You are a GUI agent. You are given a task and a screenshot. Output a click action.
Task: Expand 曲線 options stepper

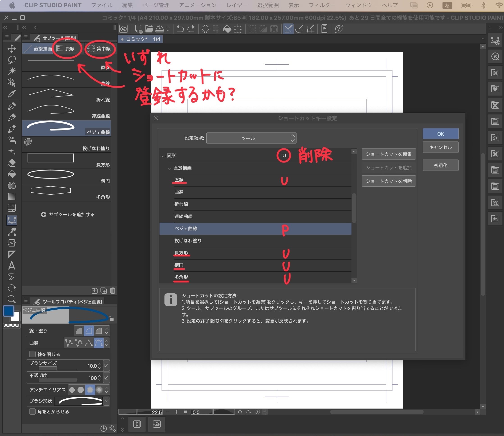coord(107,343)
